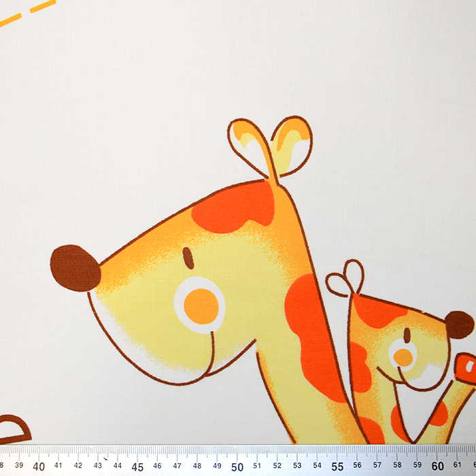Click the orange spot on large giraffe's neck
This screenshot has width=476, height=476.
point(316,333)
